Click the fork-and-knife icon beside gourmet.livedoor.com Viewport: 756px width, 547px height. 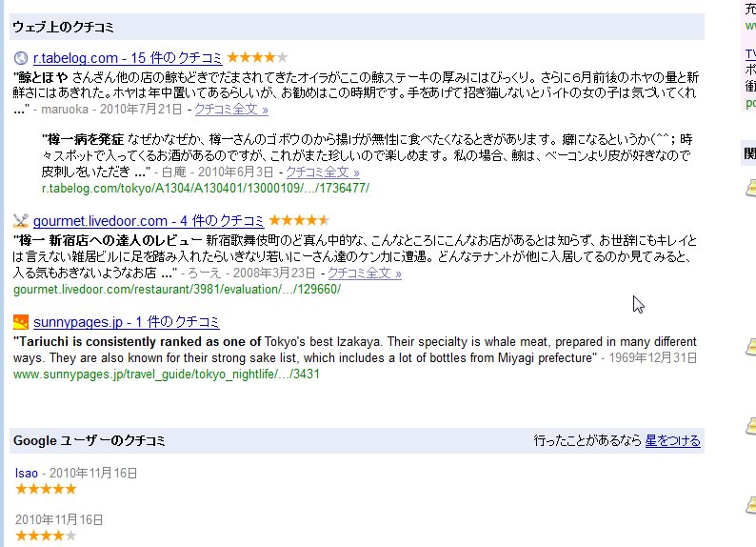21,221
